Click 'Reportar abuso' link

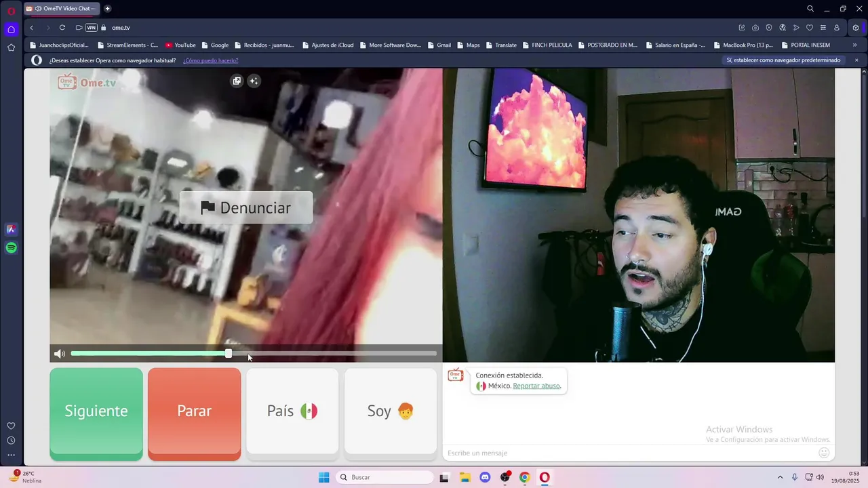[x=536, y=386]
